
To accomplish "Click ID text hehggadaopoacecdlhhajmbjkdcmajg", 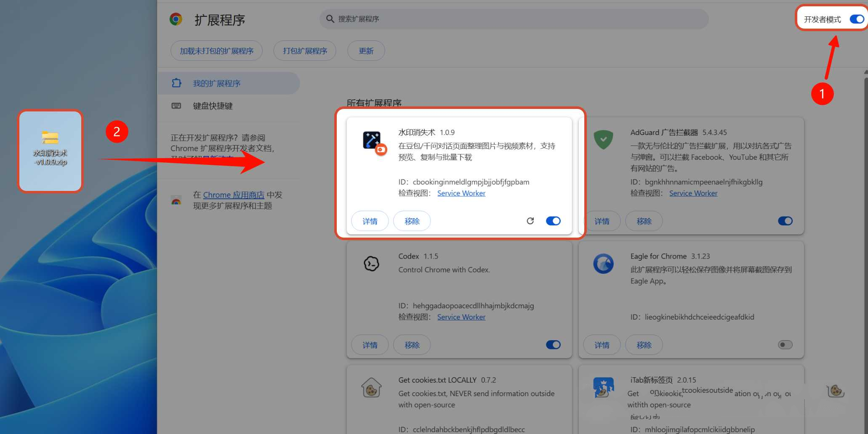I will click(x=473, y=306).
